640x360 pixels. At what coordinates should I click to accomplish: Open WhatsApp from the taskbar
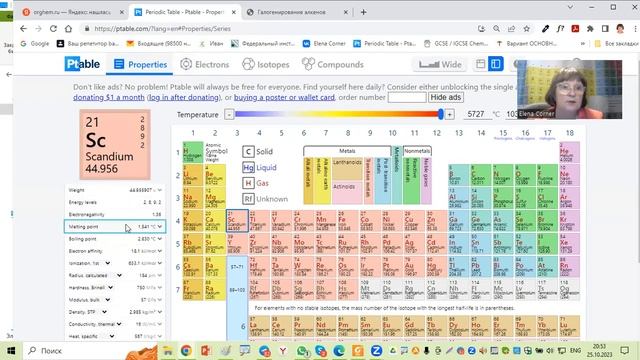[x=302, y=351]
